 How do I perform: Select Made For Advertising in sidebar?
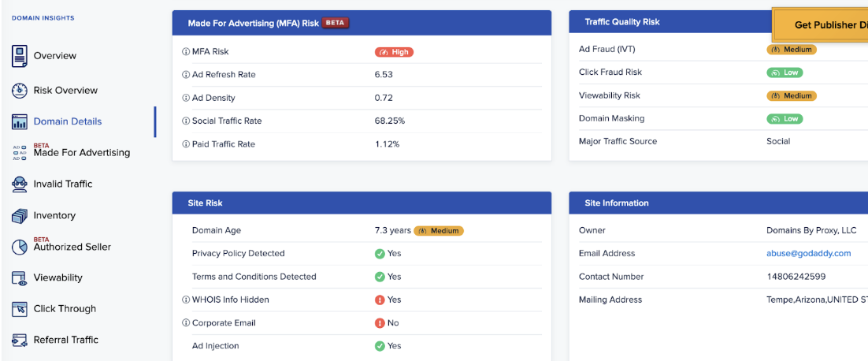click(81, 153)
